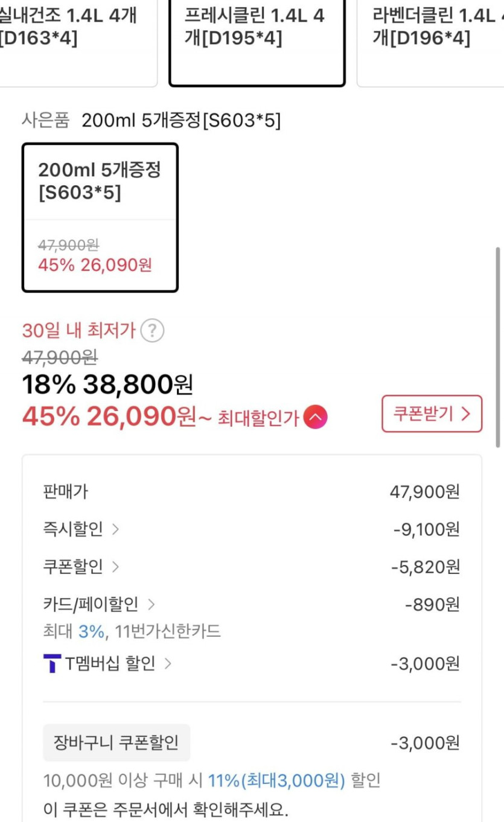
Task: Open the 카드/페이할인 chevron
Action: (x=152, y=604)
